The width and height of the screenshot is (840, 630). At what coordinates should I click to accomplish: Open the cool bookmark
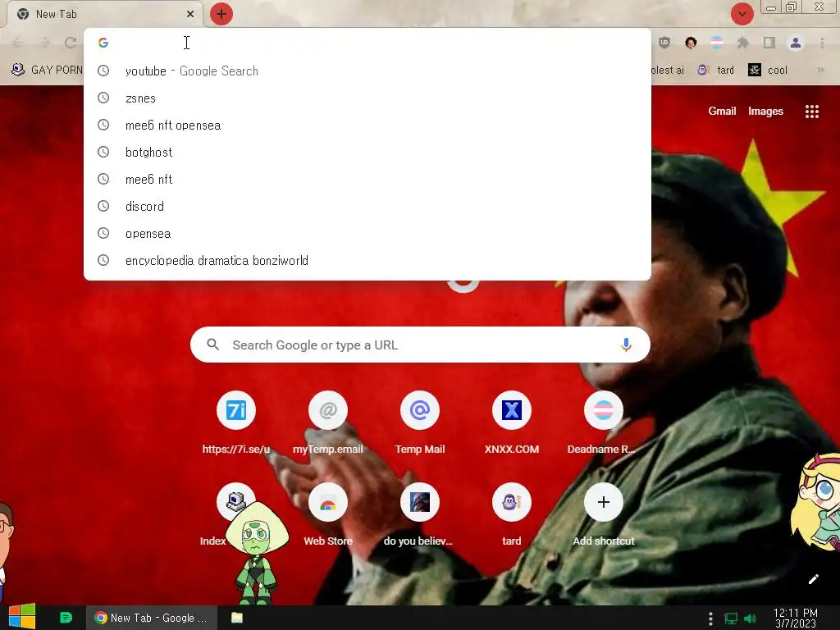(x=768, y=71)
